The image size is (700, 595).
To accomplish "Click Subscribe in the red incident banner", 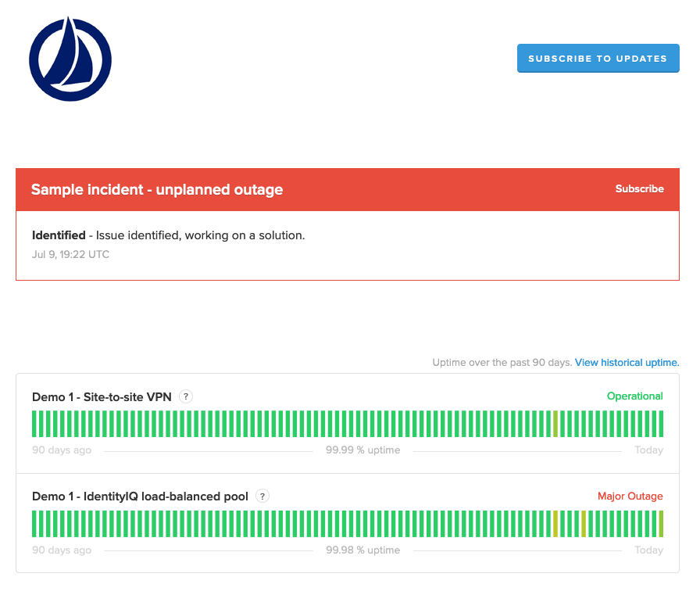I will pos(639,189).
